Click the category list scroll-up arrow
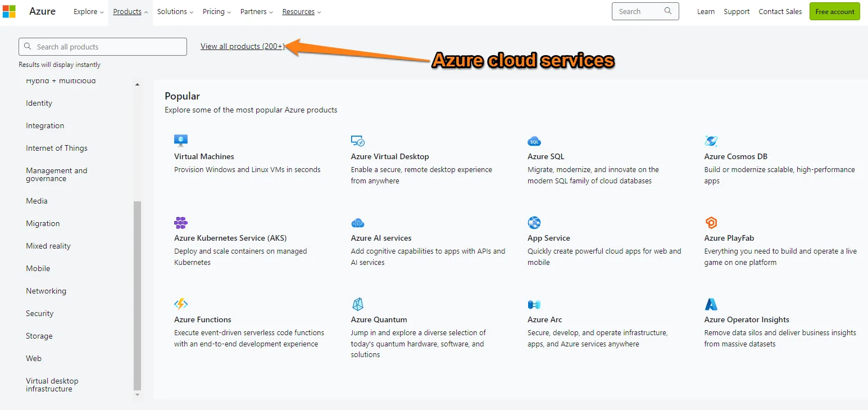The width and height of the screenshot is (868, 410). (x=138, y=85)
